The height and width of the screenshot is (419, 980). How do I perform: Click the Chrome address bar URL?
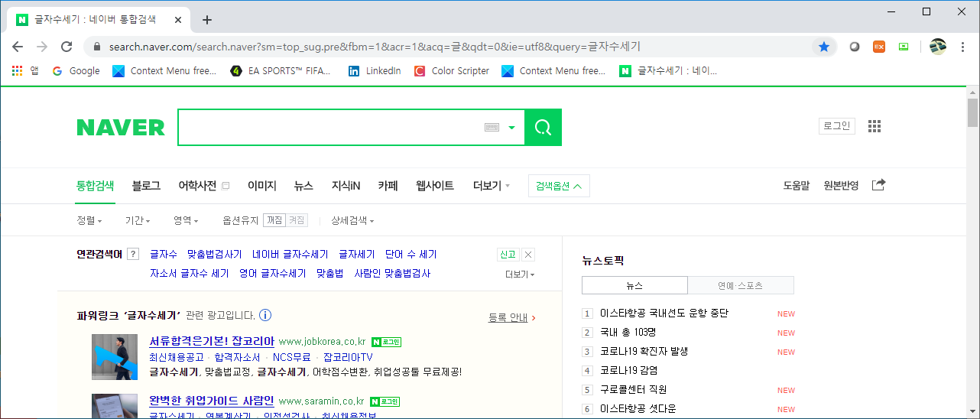point(375,47)
